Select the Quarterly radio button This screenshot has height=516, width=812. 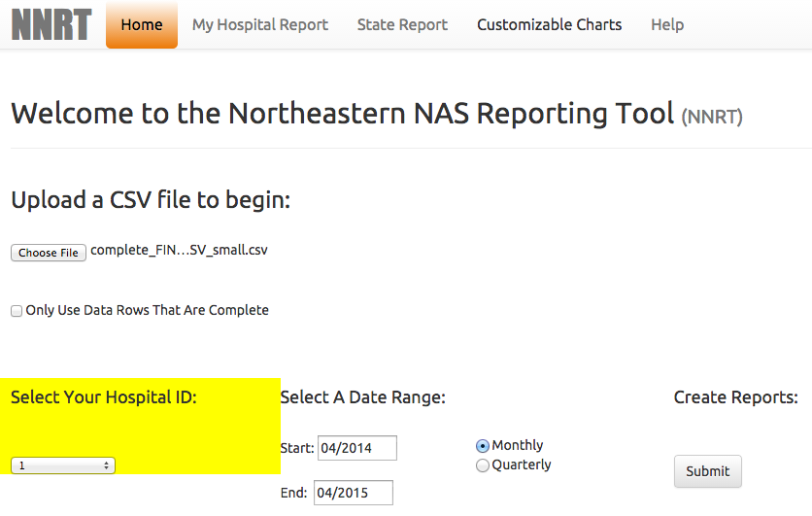(483, 465)
